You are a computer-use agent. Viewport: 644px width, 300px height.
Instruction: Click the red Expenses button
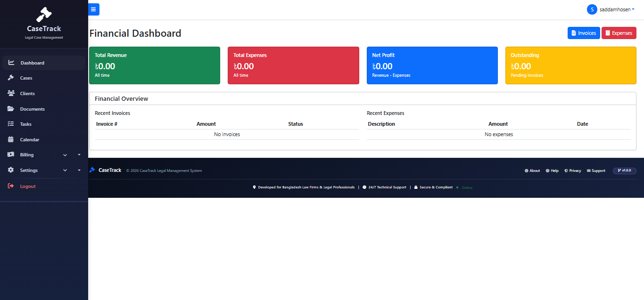coord(619,33)
